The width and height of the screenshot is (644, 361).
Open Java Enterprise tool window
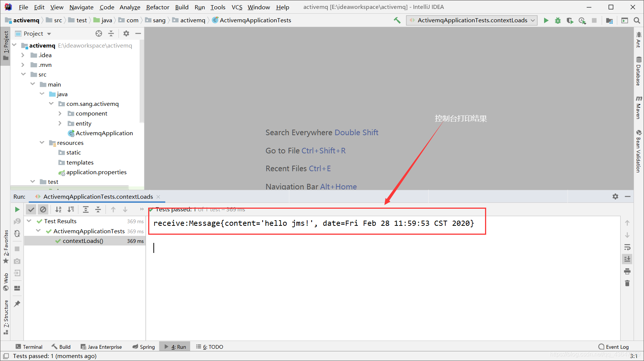click(101, 347)
